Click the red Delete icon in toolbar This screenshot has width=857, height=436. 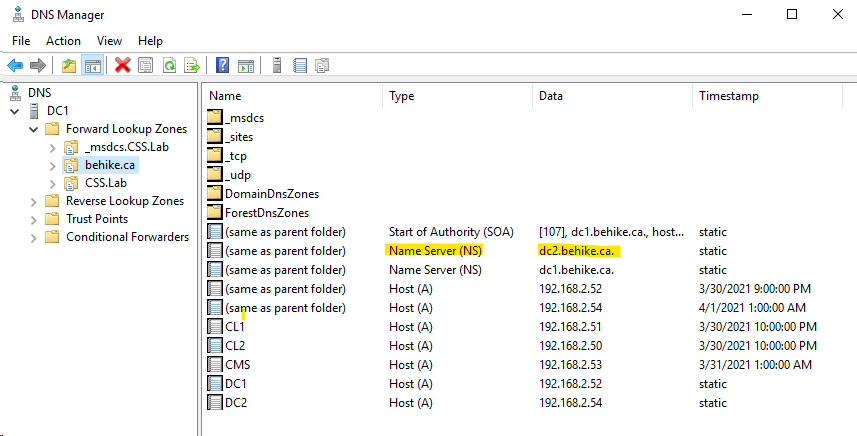click(123, 65)
